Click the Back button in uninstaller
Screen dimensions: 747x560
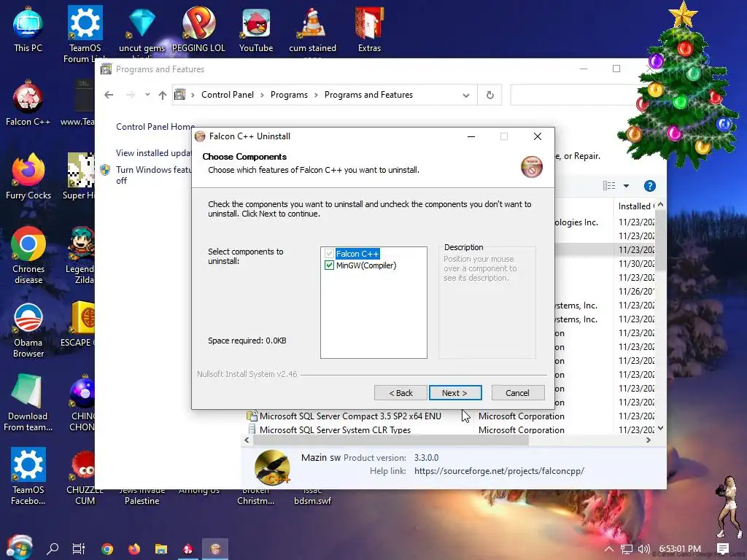[400, 393]
